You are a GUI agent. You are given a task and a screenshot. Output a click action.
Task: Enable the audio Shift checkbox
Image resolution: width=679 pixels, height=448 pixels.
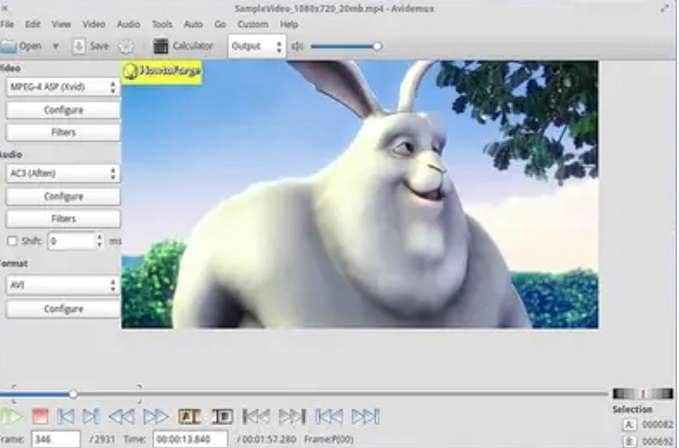[12, 241]
